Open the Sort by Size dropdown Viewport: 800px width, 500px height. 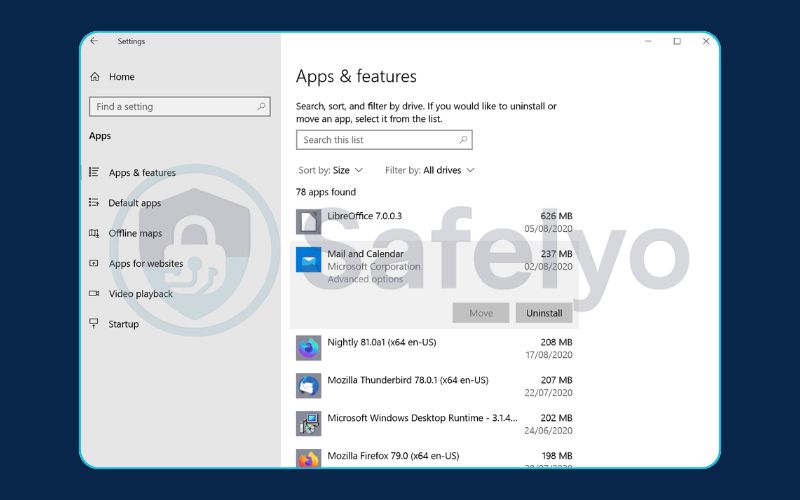[346, 171]
